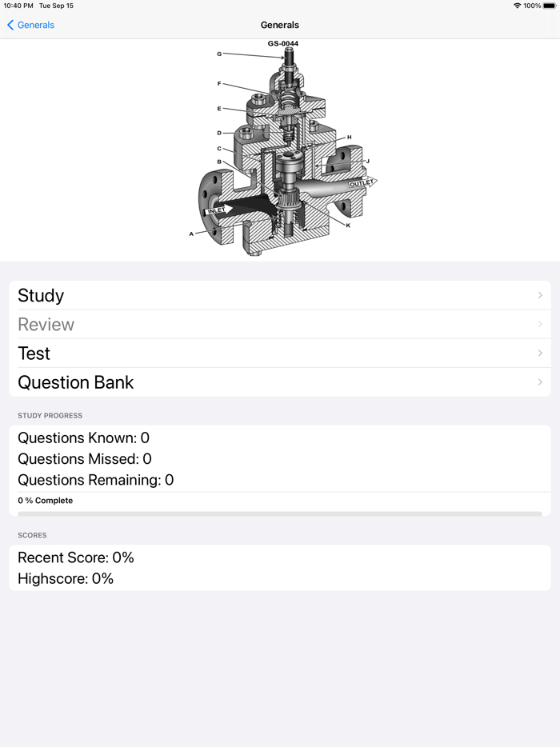Tap the study progress bar
The width and height of the screenshot is (560, 747).
click(x=280, y=513)
